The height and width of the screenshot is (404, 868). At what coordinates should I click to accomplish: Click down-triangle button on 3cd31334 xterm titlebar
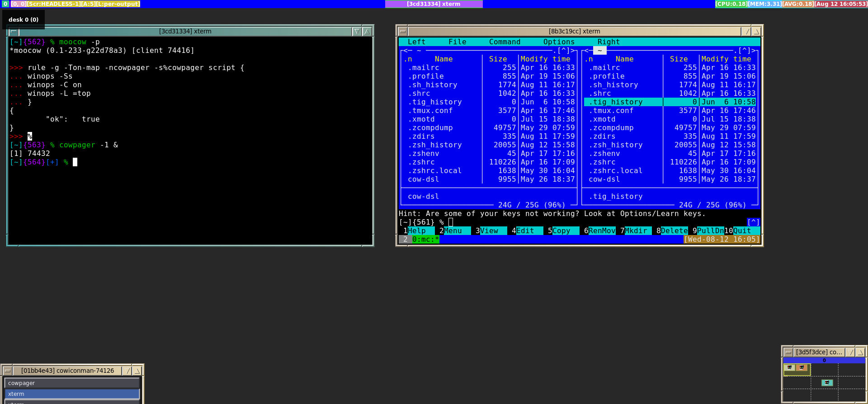coord(357,32)
